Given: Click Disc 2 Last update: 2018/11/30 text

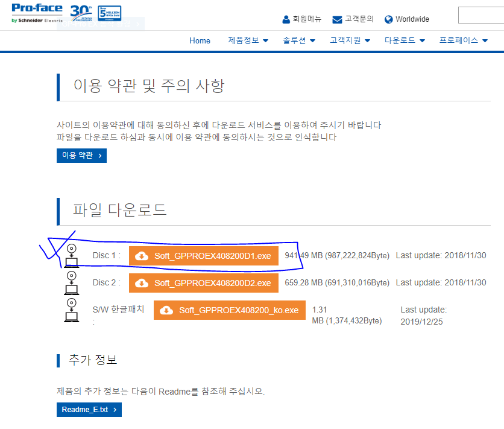Looking at the screenshot, I should tap(441, 282).
